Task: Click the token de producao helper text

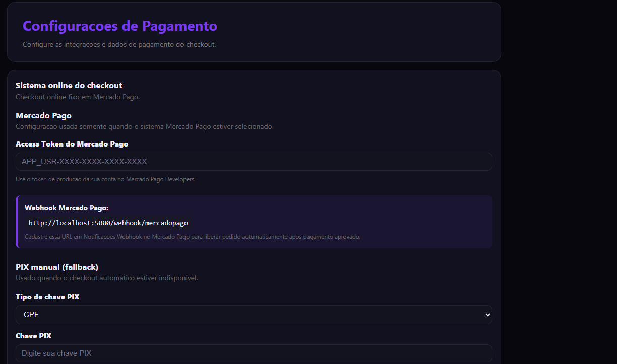Action: click(105, 179)
